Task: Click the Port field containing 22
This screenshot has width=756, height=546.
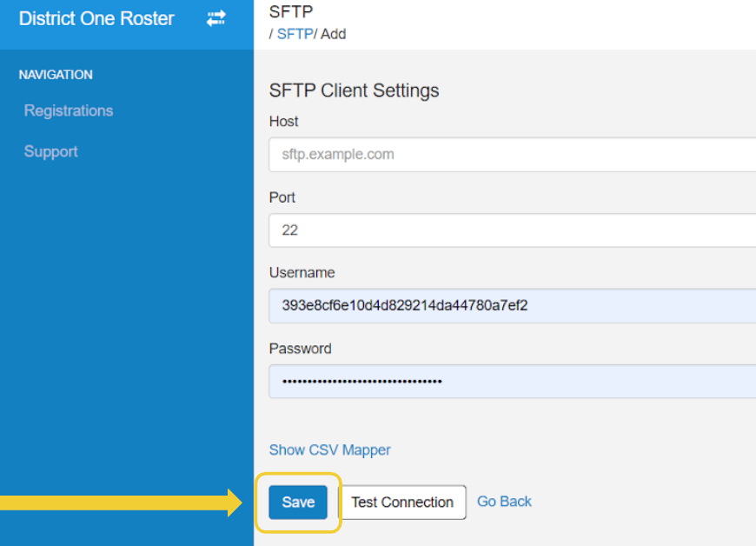Action: (x=512, y=230)
